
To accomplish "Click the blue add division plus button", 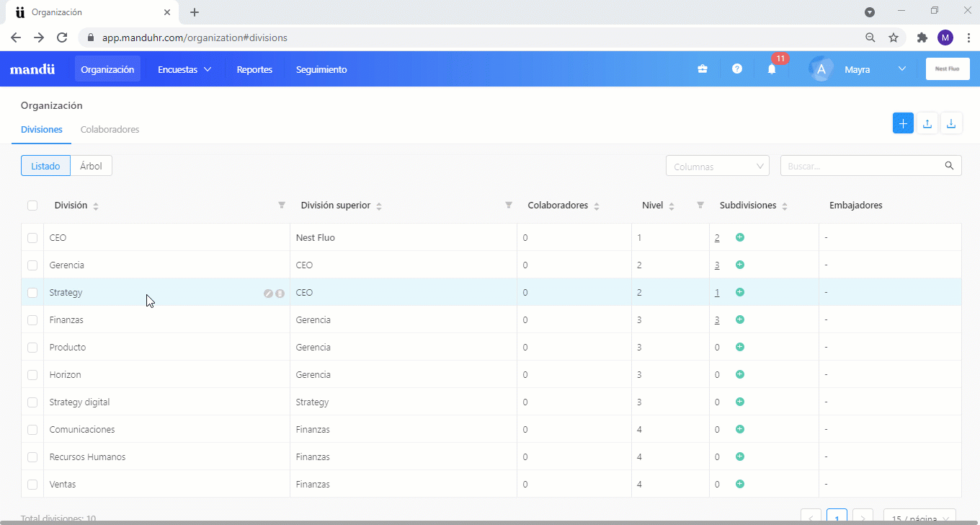I will [x=903, y=123].
